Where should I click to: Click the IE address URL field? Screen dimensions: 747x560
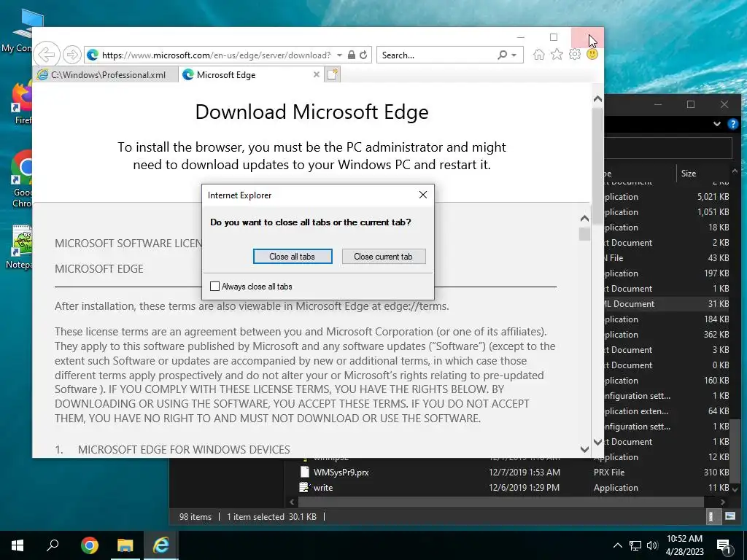(216, 55)
